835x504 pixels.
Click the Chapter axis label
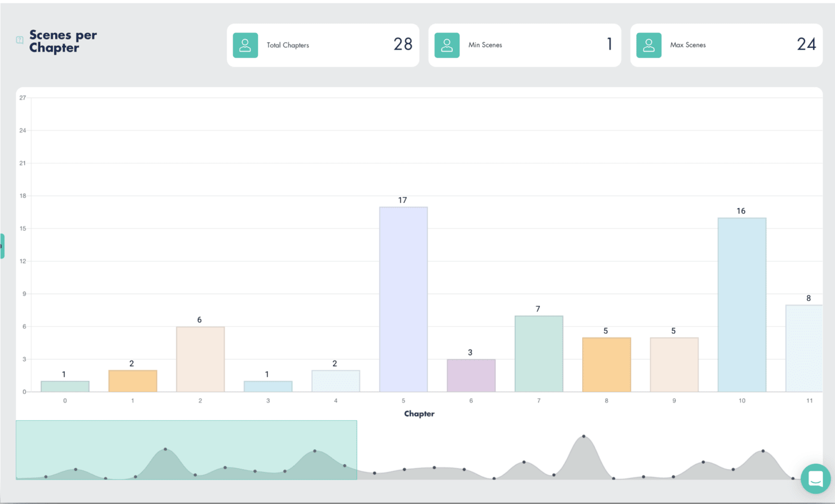(x=419, y=414)
